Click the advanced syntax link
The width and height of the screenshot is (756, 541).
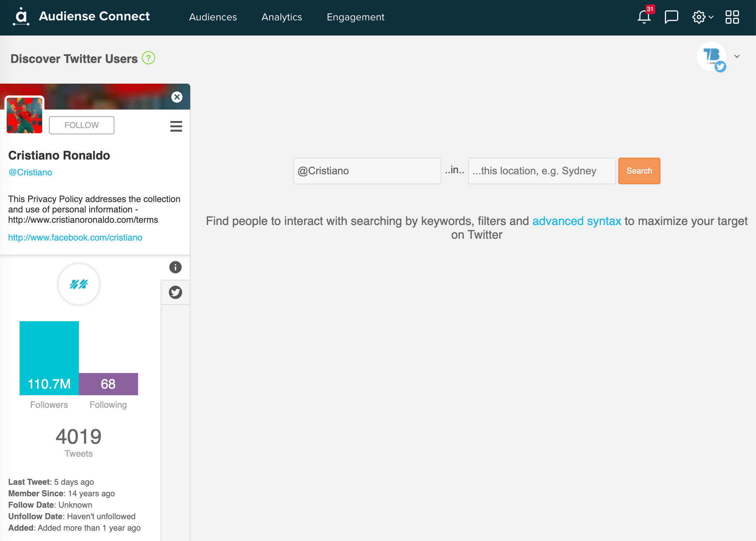tap(577, 221)
